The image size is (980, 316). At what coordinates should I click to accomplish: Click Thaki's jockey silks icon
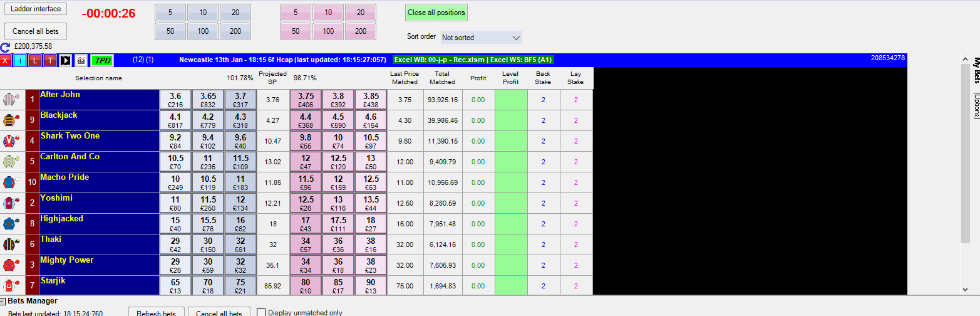pyautogui.click(x=10, y=245)
